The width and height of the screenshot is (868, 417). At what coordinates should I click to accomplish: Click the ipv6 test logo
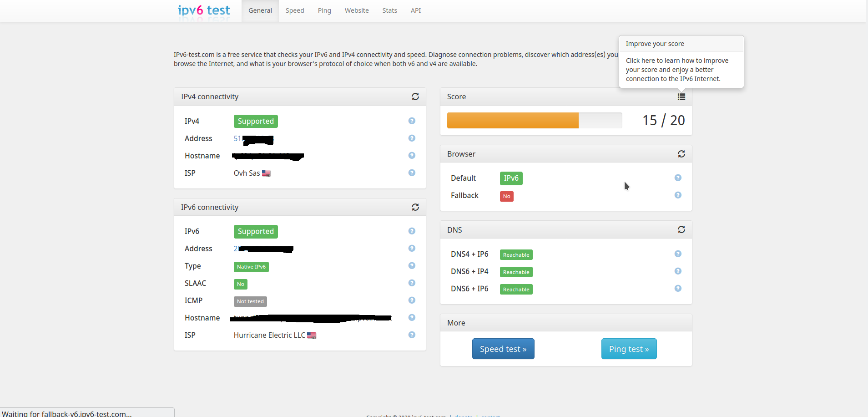tap(204, 10)
